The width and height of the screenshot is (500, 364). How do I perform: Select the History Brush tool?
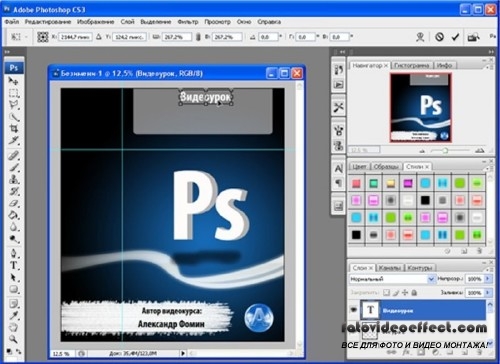point(13,191)
